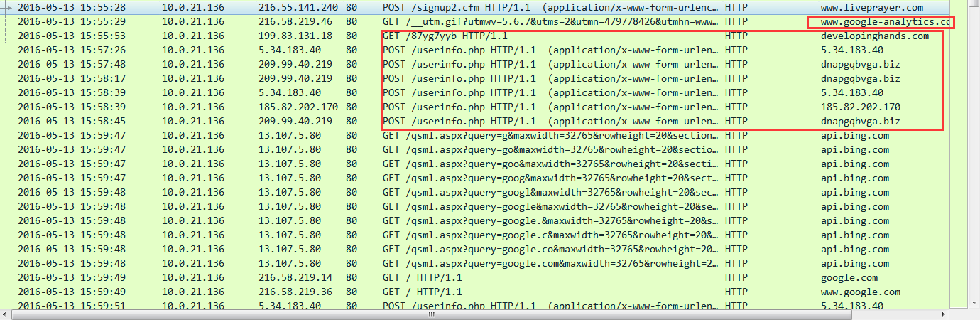Click destination column's 185.82.202.170 address

point(298,107)
